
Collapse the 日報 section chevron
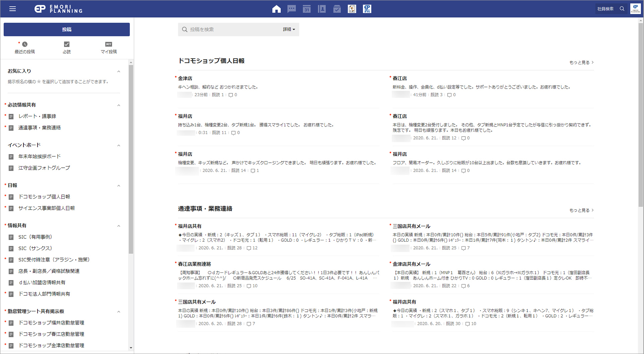click(x=119, y=186)
